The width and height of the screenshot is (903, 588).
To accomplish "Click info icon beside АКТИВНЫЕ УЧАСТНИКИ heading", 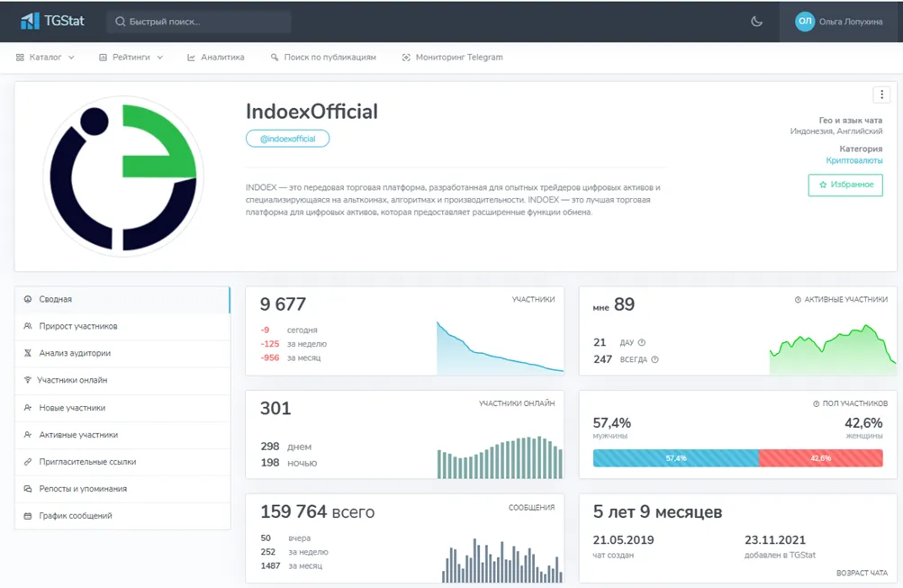I will [798, 300].
